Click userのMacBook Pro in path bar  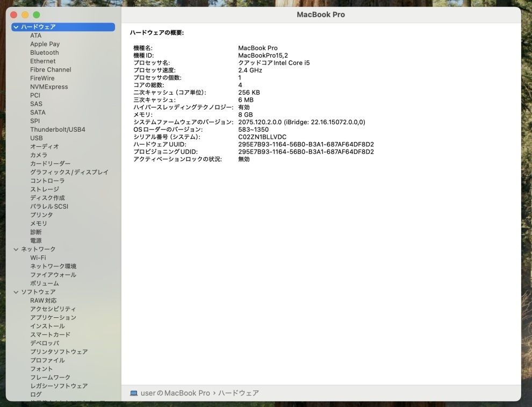(x=175, y=393)
